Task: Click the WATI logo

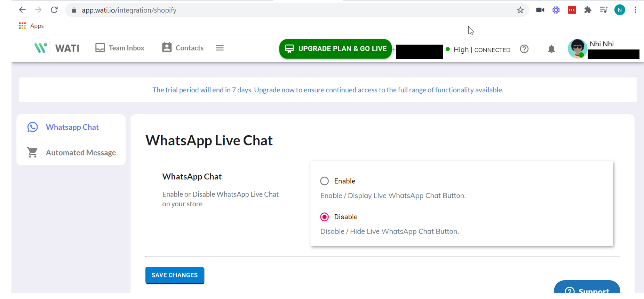Action: pyautogui.click(x=56, y=48)
